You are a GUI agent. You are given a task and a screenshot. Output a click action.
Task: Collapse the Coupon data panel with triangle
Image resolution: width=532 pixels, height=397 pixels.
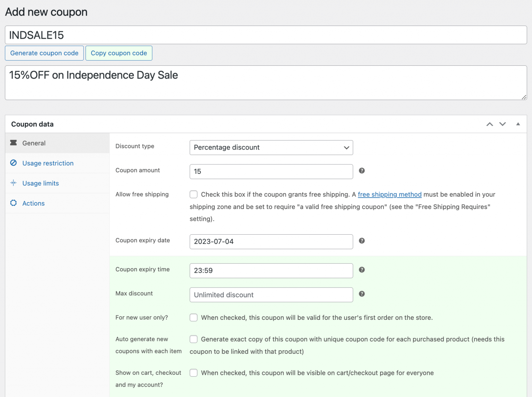pyautogui.click(x=518, y=124)
